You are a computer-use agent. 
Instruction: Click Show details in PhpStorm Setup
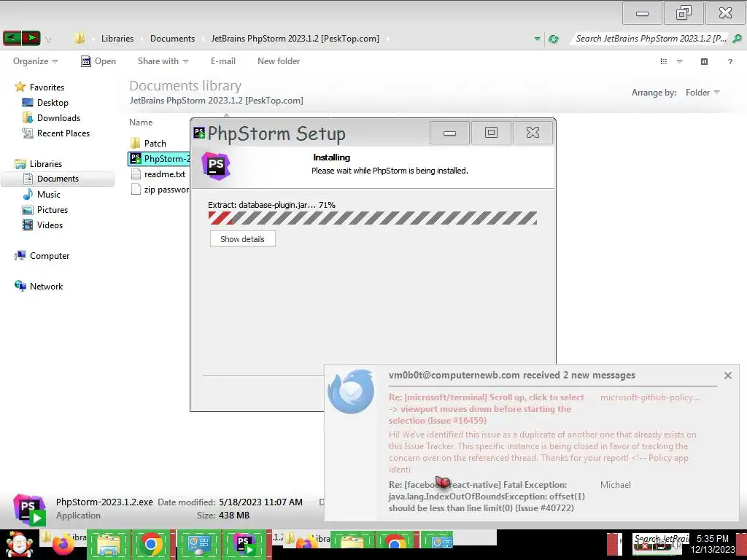pyautogui.click(x=242, y=239)
